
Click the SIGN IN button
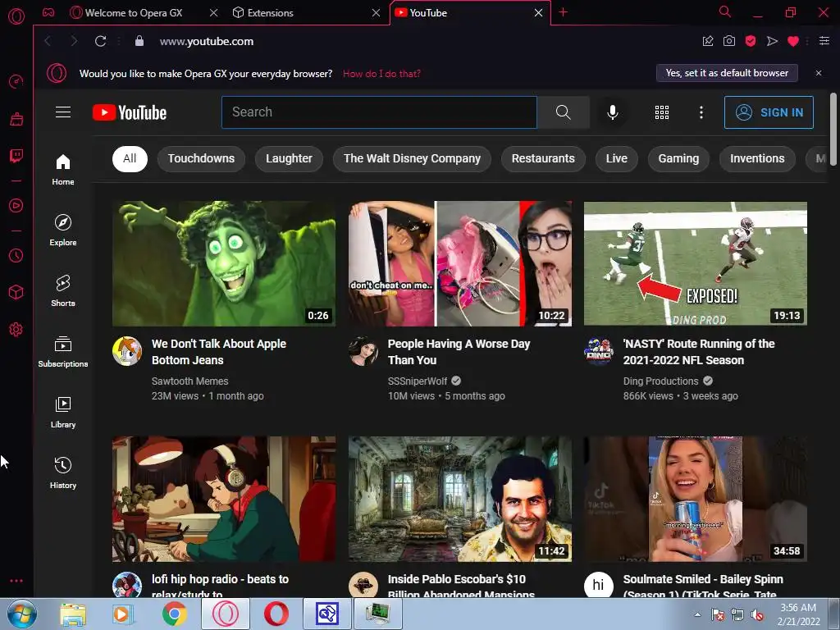tap(769, 112)
